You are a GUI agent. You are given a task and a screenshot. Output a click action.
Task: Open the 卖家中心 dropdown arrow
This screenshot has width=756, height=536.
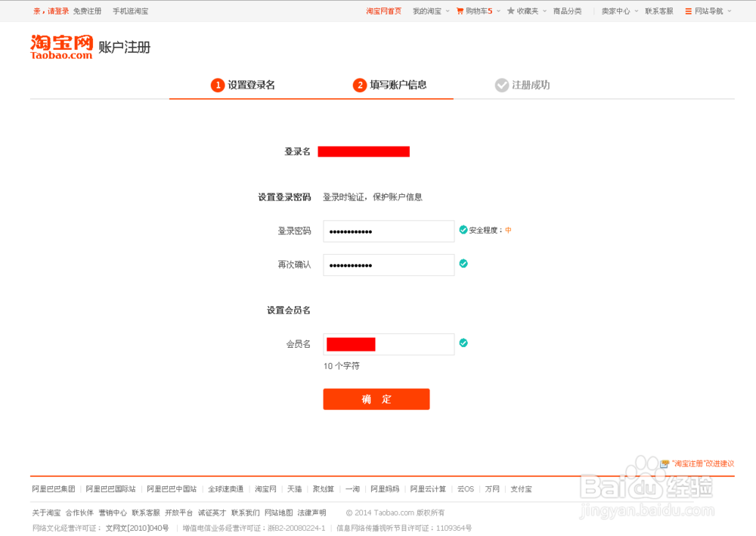[x=636, y=11]
